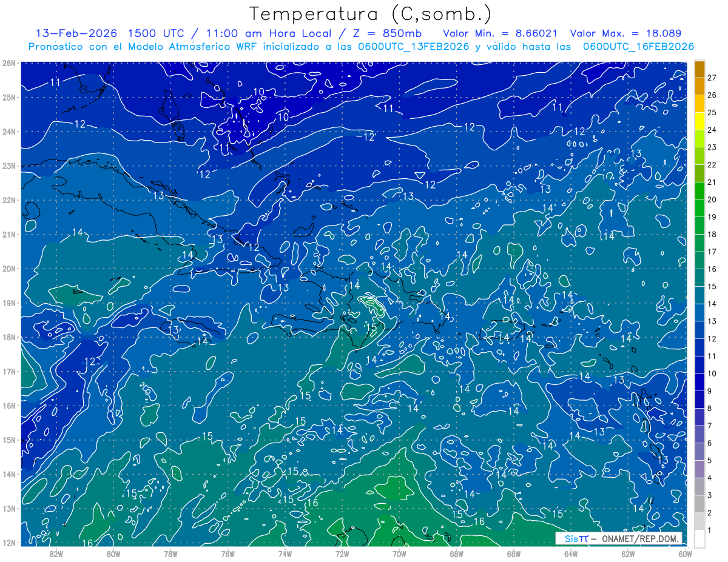
Task: Click the latitude axis label "26N"
Action: click(8, 63)
